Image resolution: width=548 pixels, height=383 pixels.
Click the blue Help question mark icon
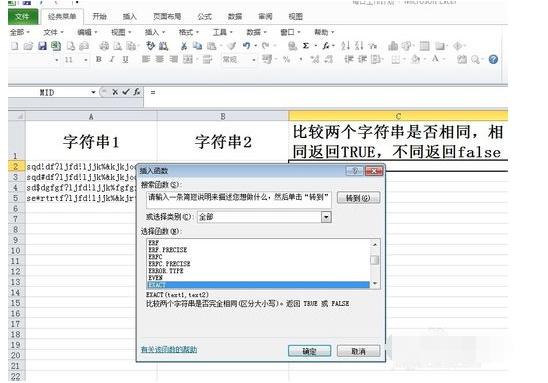coord(493,59)
